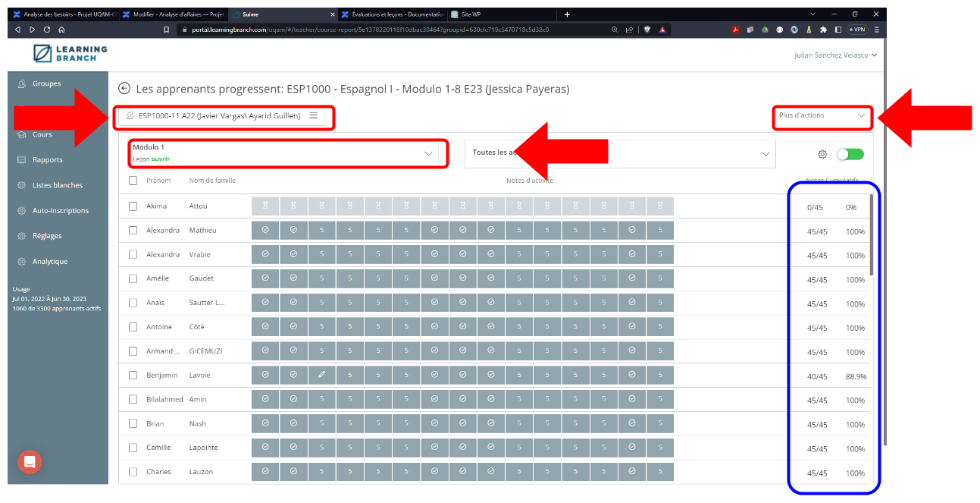This screenshot has height=503, width=980.
Task: Open Listes blanches in the sidebar
Action: pyautogui.click(x=57, y=185)
